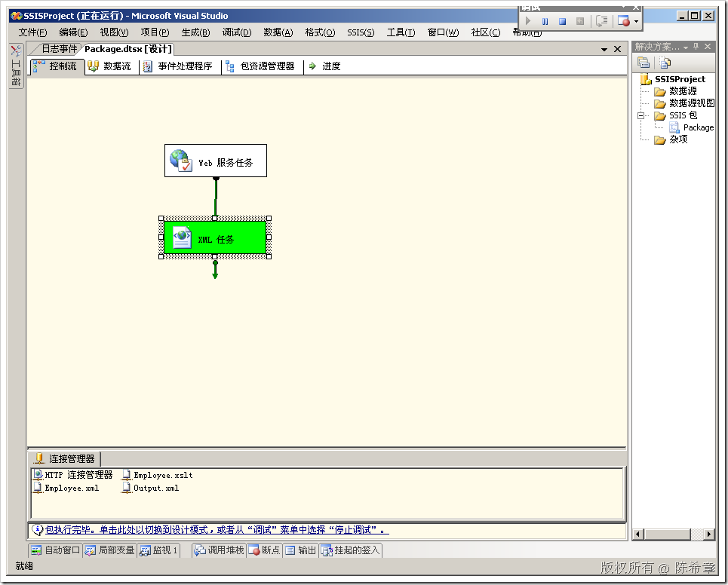The width and height of the screenshot is (728, 585).
Task: Click the Web 服务任务 globe icon
Action: tap(180, 160)
